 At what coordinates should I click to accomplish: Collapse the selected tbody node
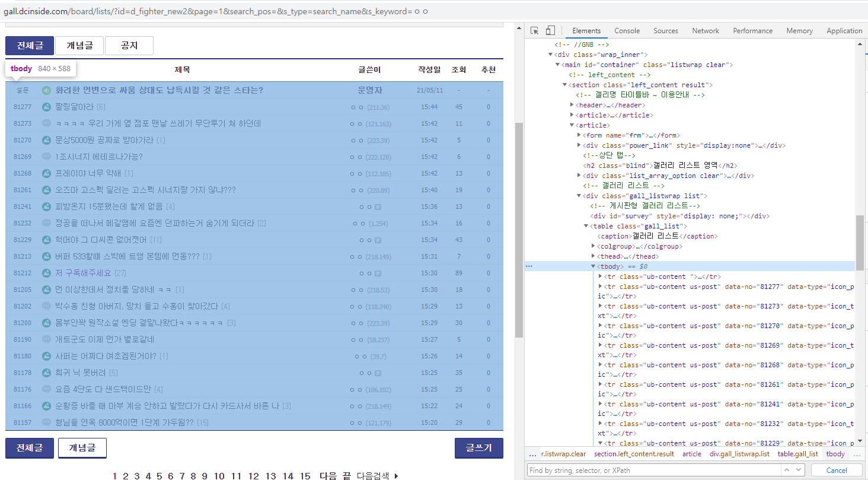coord(593,266)
